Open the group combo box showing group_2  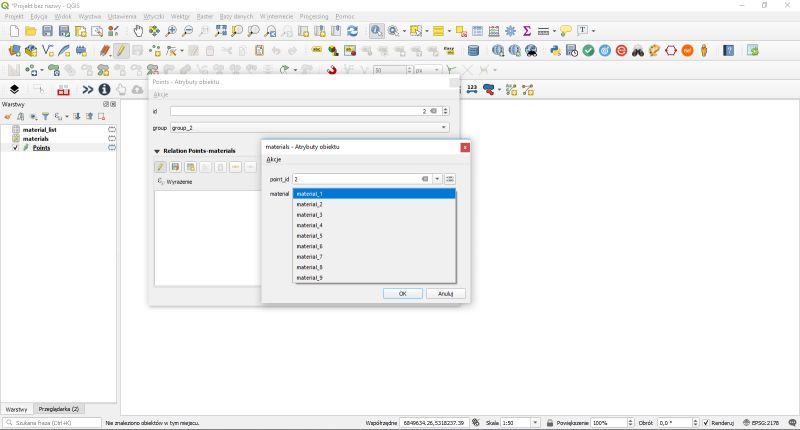coord(310,128)
